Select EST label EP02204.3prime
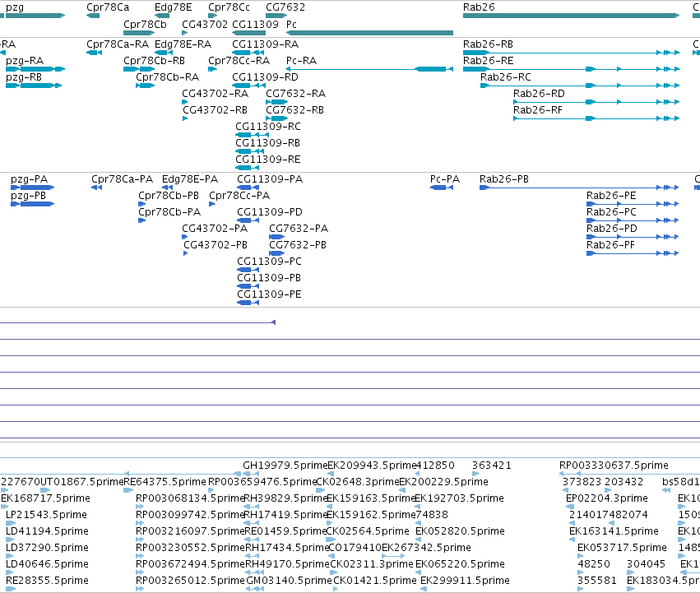Screen dimensions: 700x593 point(607,498)
